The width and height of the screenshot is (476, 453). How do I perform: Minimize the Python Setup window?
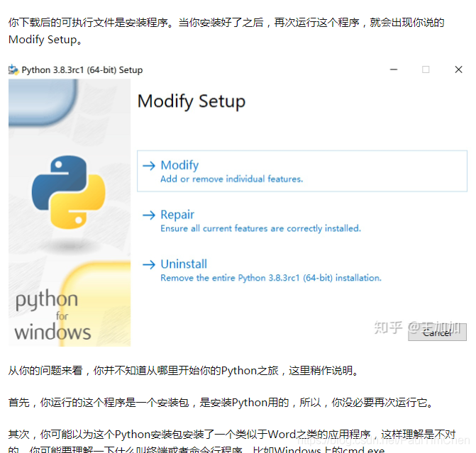[x=394, y=69]
